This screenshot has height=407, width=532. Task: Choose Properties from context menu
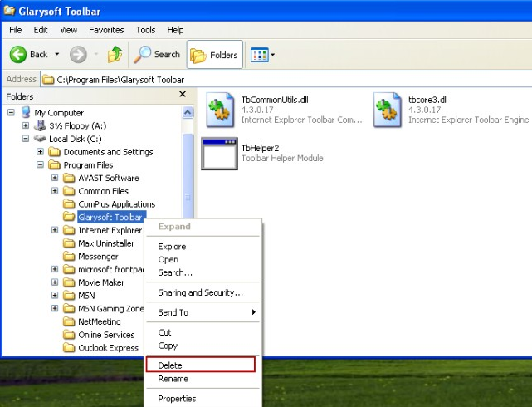(203, 399)
